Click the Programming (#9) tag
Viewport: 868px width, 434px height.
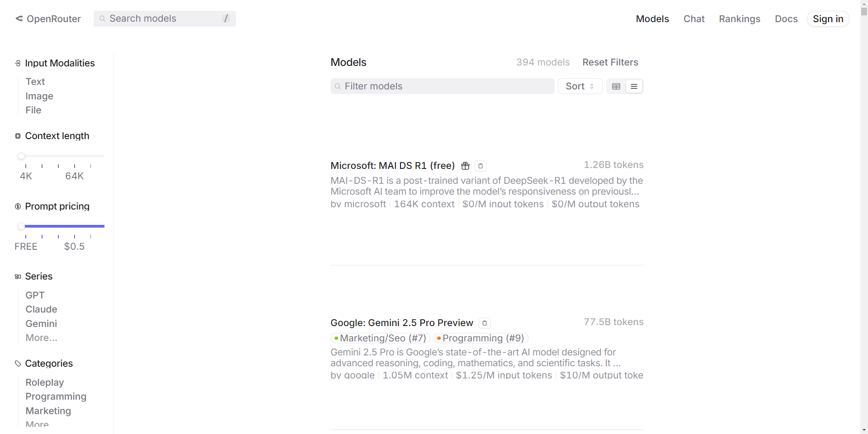(481, 338)
